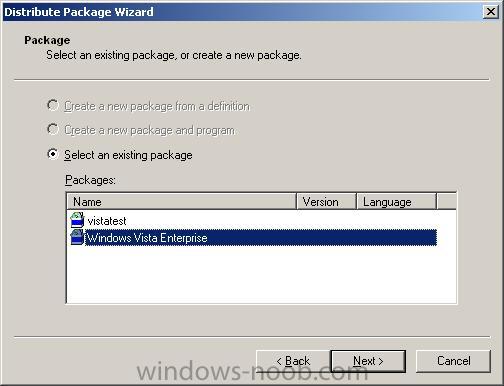Sort packages by the Language column header
This screenshot has height=386, width=504.
pos(396,202)
